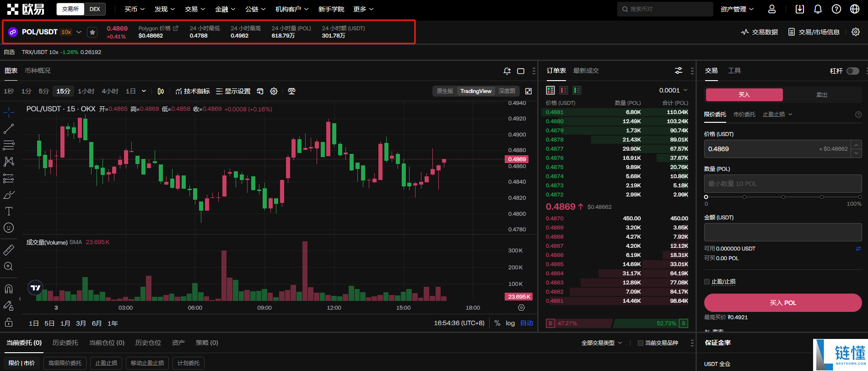The width and height of the screenshot is (868, 371).
Task: Open the candlestick chart style icon
Action: (x=161, y=91)
